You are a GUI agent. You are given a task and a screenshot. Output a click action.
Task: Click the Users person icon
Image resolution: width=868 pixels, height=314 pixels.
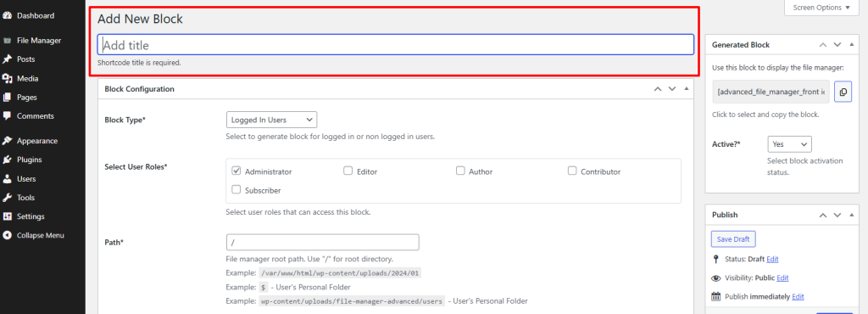click(7, 179)
